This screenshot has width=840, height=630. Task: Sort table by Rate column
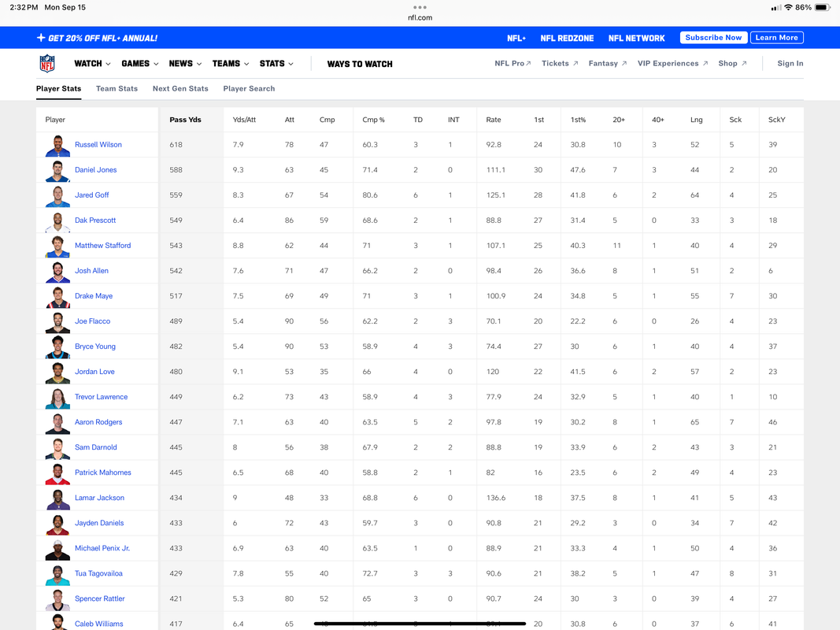(x=494, y=120)
